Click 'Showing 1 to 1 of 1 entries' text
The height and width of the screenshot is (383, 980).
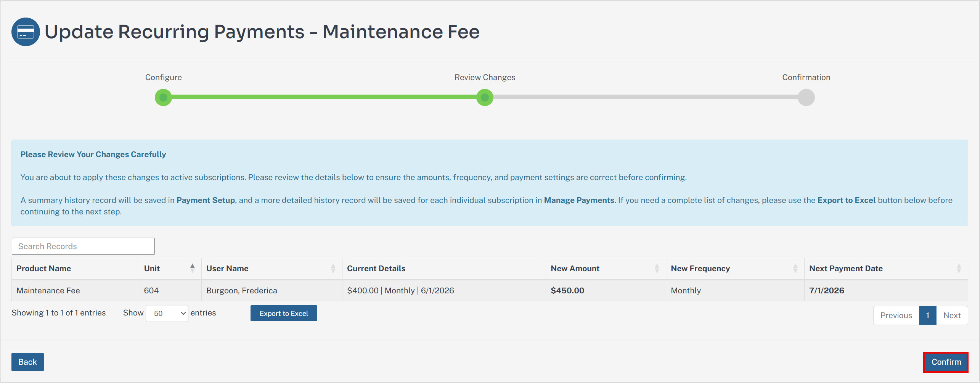pos(59,313)
